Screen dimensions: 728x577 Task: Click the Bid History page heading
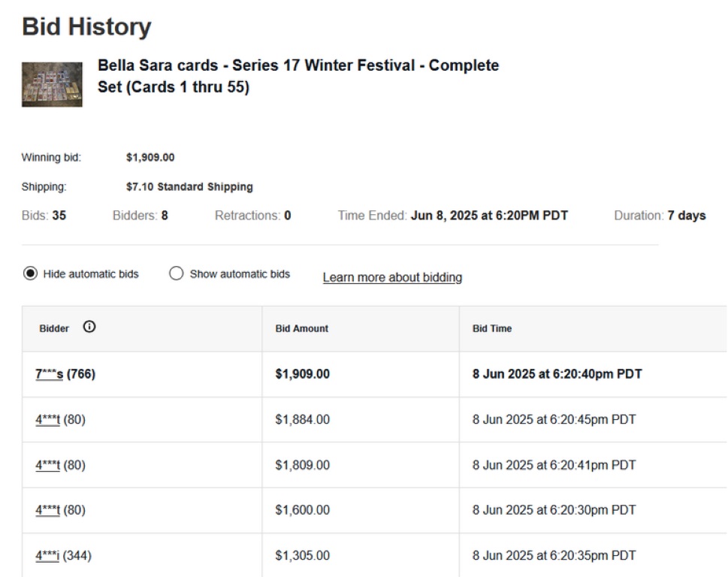pyautogui.click(x=86, y=27)
